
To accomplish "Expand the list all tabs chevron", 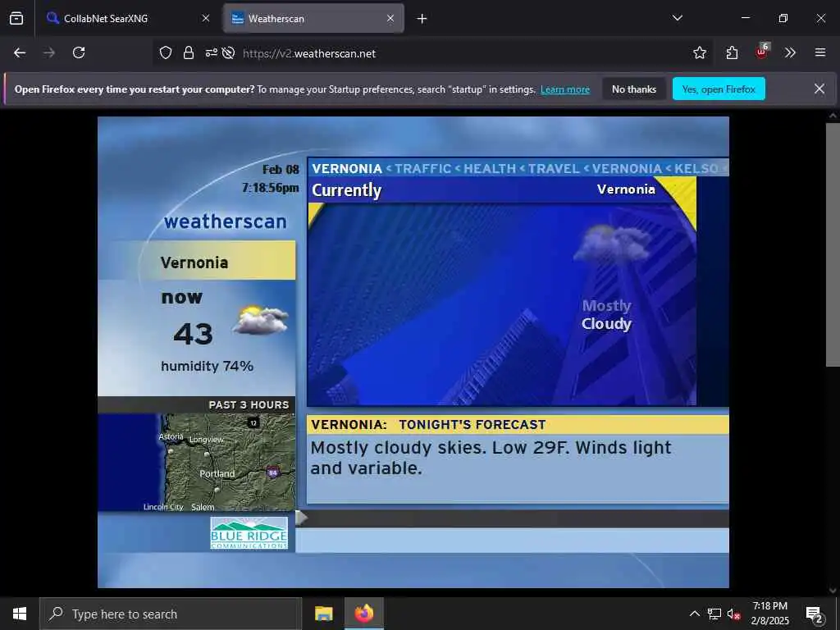I will pyautogui.click(x=677, y=18).
